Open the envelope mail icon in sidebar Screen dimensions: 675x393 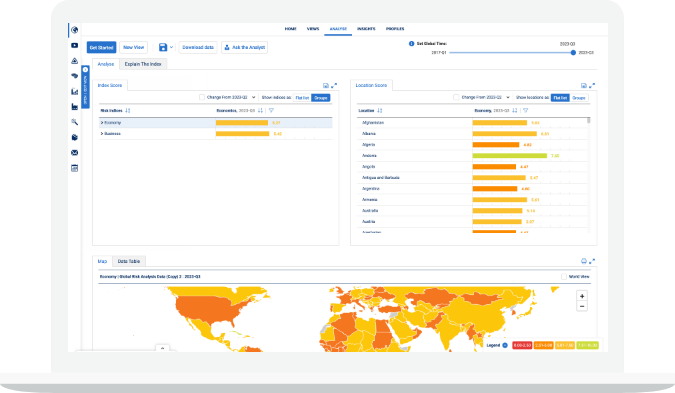[74, 153]
